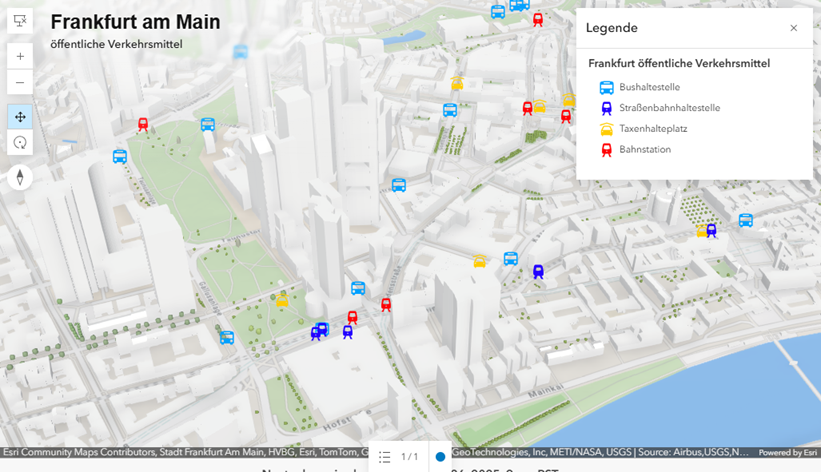Select the Bahnstation legend label
The image size is (821, 472).
(x=645, y=149)
